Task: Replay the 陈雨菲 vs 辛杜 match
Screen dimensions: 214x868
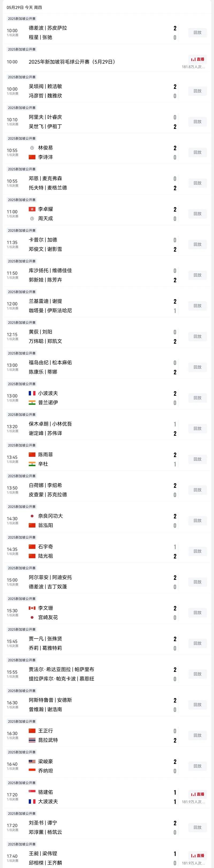Action: point(197,459)
